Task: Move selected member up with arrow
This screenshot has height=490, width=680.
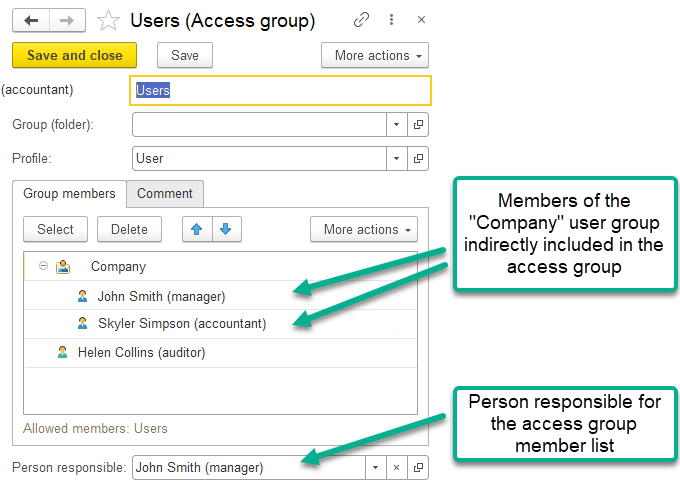Action: (x=196, y=229)
